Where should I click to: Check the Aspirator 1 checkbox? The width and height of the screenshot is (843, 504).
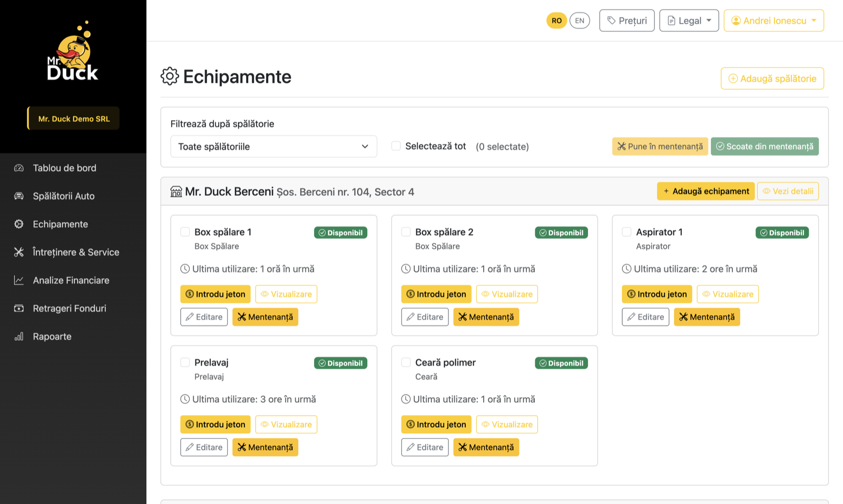click(626, 232)
